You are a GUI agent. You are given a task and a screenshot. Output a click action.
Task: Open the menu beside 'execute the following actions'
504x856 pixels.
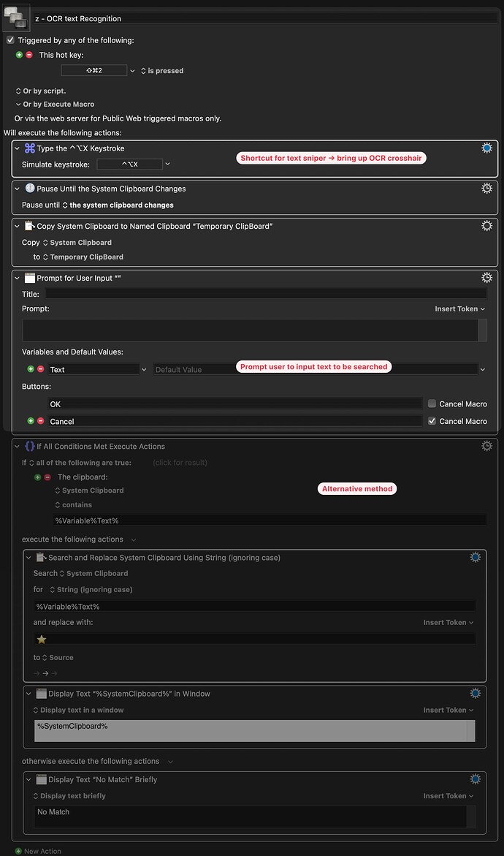point(134,539)
